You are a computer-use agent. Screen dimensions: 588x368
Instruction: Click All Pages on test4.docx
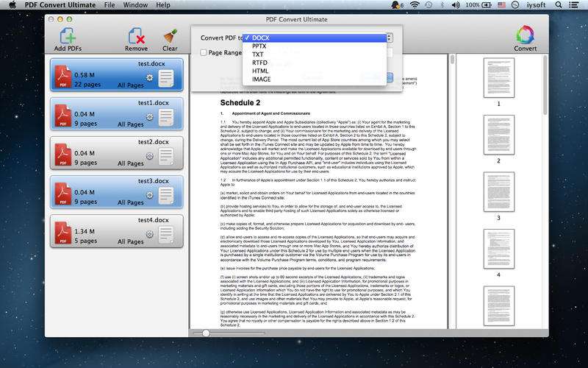click(131, 241)
